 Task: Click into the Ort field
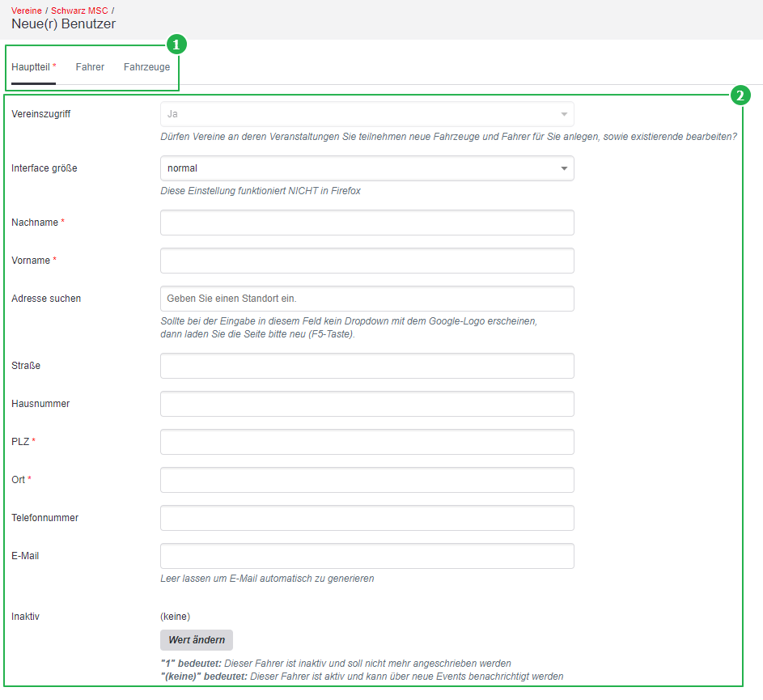pos(367,480)
